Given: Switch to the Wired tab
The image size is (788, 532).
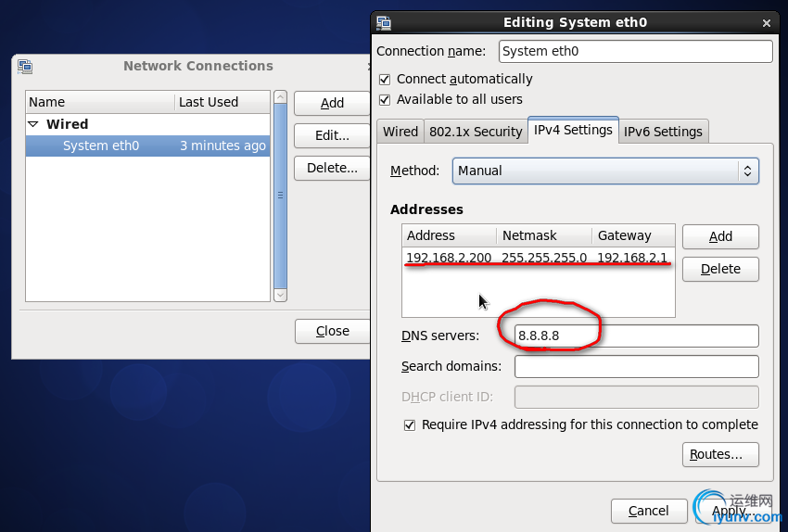Looking at the screenshot, I should tap(400, 132).
